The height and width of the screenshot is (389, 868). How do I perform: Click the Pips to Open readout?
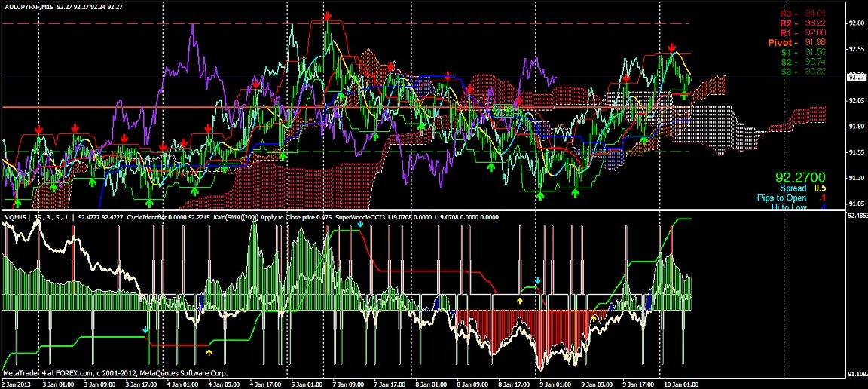[x=792, y=198]
